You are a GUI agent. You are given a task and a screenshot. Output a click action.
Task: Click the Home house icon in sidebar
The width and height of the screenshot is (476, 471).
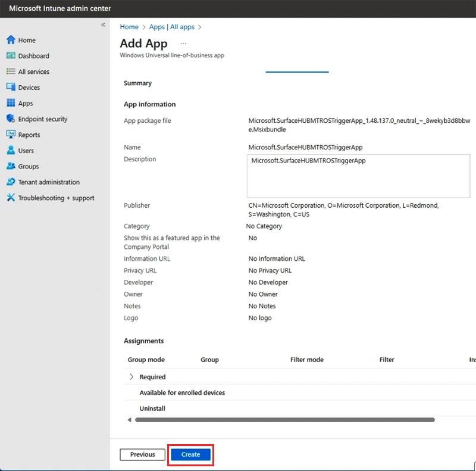tap(11, 40)
